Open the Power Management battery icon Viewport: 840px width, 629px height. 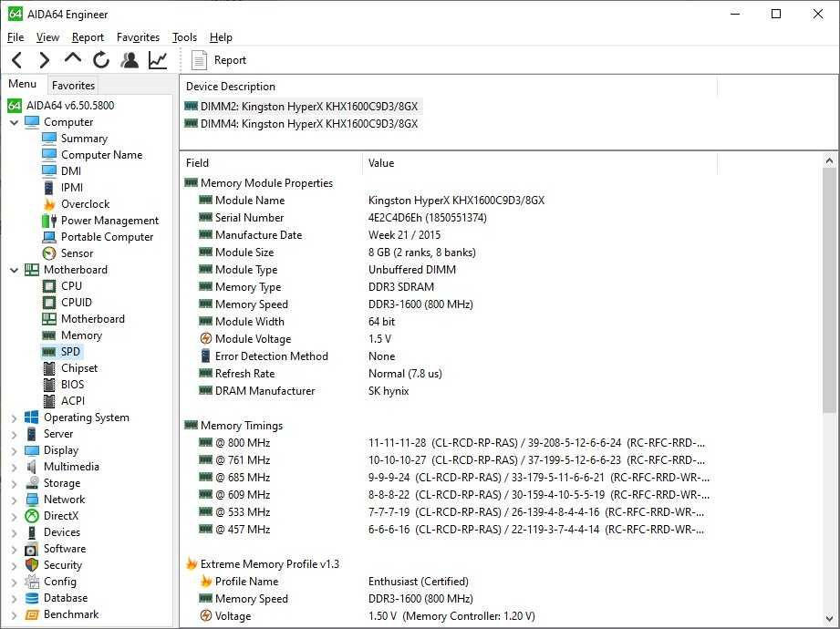[x=49, y=221]
